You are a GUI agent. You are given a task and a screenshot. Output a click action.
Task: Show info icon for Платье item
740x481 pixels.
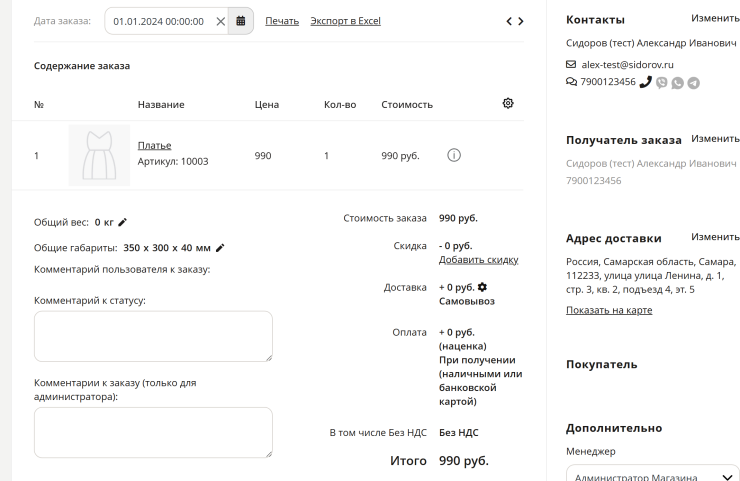pyautogui.click(x=454, y=155)
